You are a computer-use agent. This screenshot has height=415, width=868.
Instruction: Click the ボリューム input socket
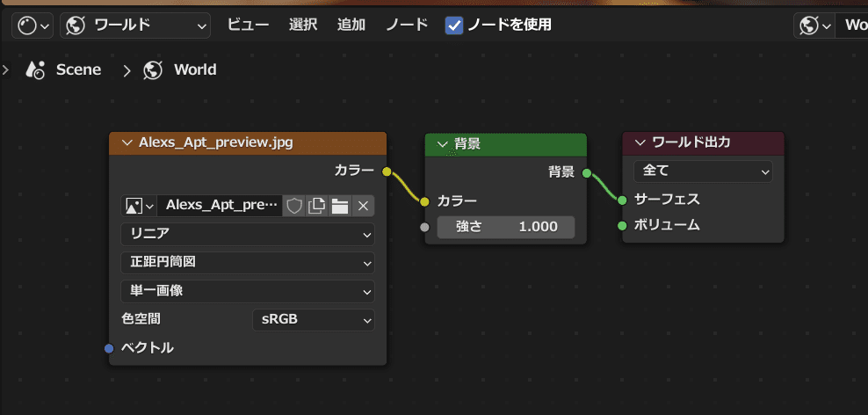click(622, 225)
